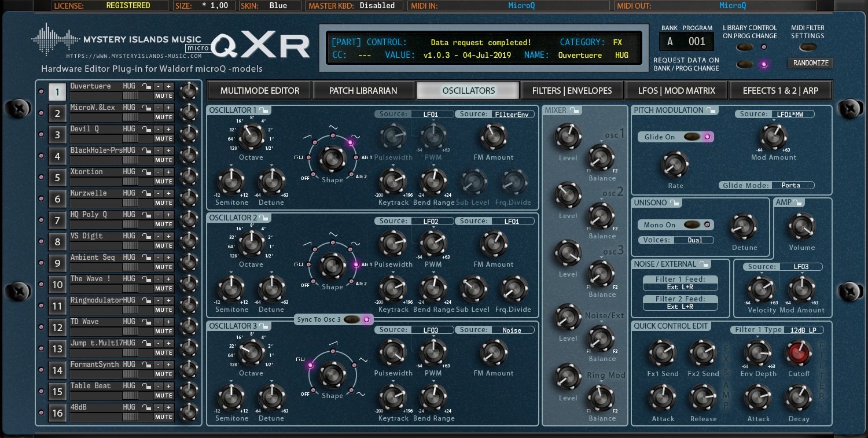Image resolution: width=868 pixels, height=438 pixels.
Task: Click the MIDI Filter Settings button
Action: click(808, 47)
